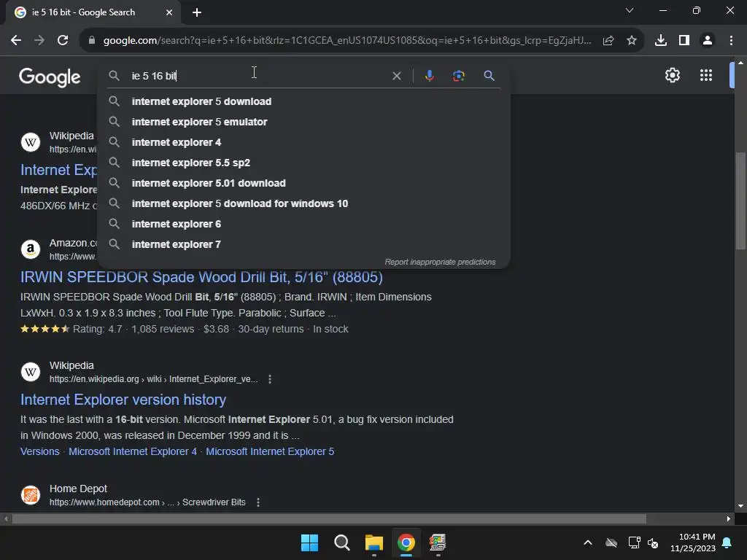The height and width of the screenshot is (560, 747).
Task: Open the new tab plus button
Action: 197,12
